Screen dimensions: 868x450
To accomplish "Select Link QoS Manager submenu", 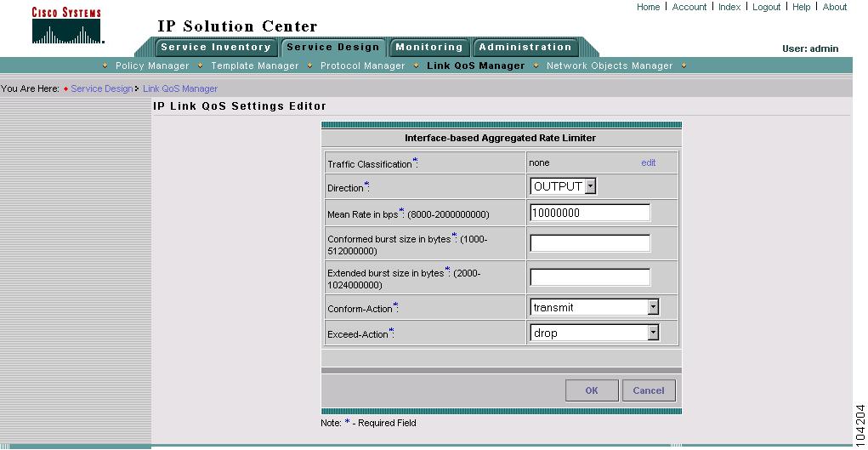I will pyautogui.click(x=475, y=66).
